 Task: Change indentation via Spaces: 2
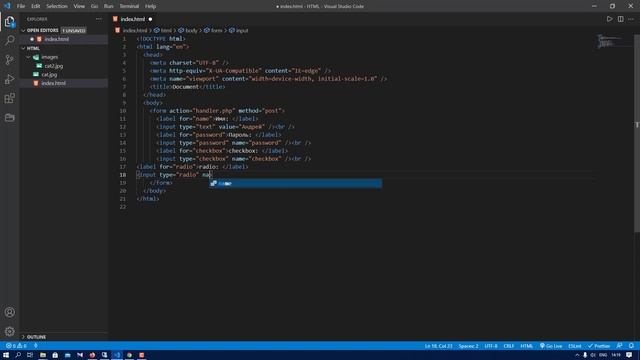[468, 346]
